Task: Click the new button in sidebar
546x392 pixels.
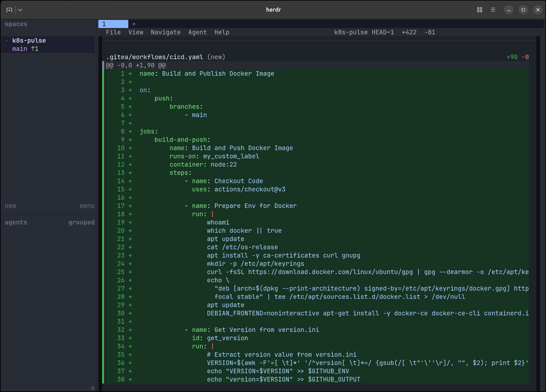Action: coord(10,206)
